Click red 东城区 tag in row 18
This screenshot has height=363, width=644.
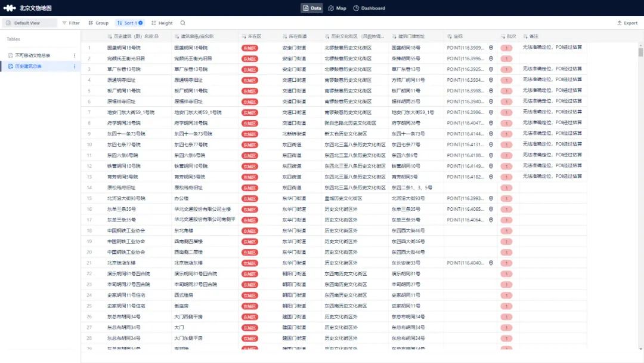[250, 230]
